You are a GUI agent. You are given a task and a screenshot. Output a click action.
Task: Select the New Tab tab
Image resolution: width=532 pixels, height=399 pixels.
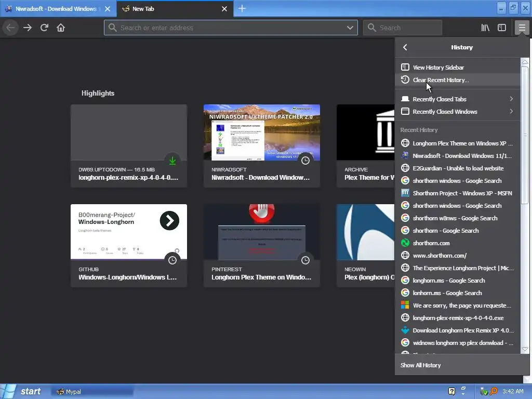tap(143, 9)
